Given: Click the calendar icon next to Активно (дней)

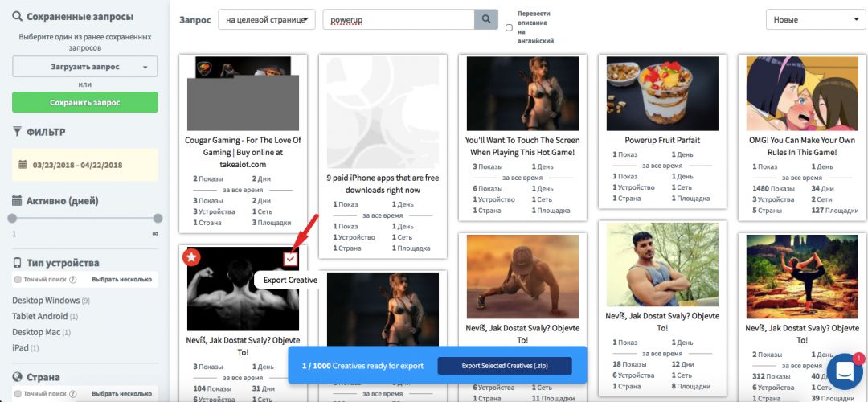Looking at the screenshot, I should pos(17,200).
